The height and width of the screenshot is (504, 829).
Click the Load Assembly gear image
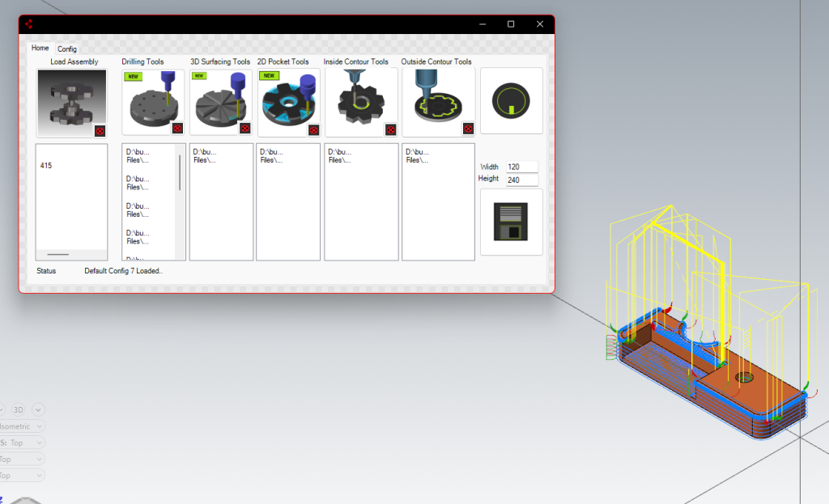tap(71, 99)
